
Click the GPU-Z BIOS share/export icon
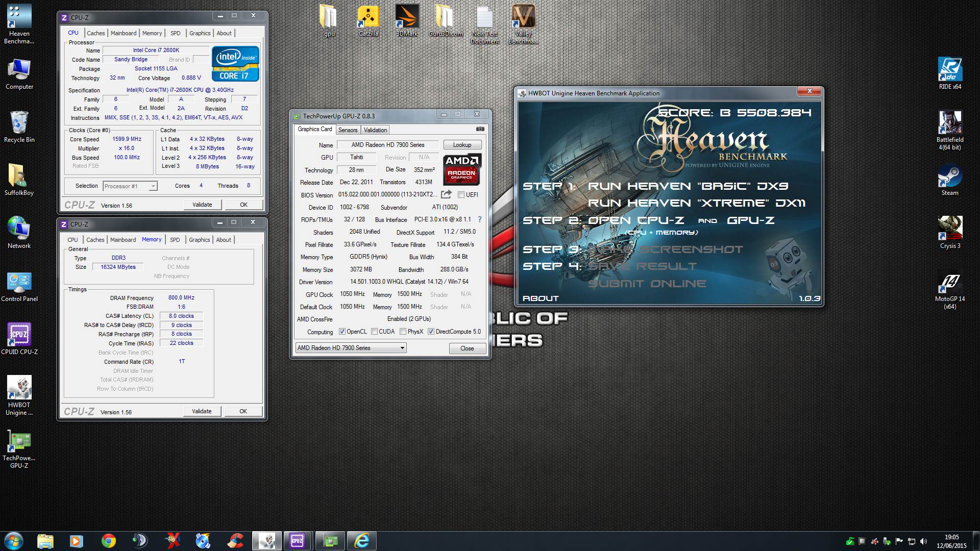pyautogui.click(x=446, y=194)
